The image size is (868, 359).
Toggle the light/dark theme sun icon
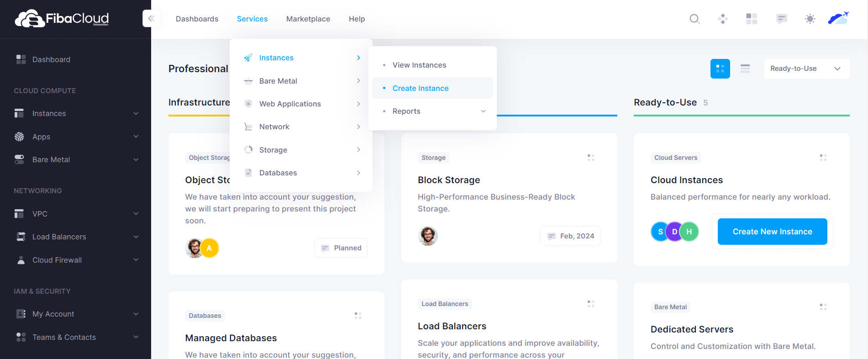point(810,19)
